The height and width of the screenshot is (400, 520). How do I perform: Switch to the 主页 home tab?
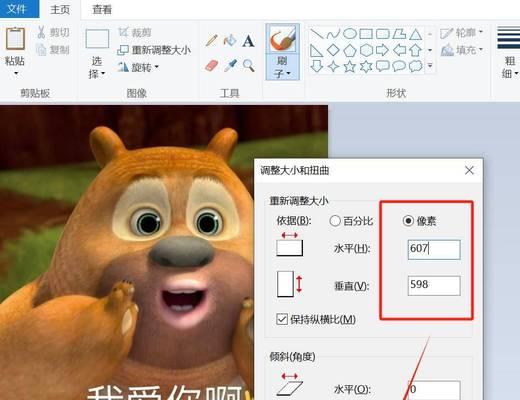(x=60, y=9)
